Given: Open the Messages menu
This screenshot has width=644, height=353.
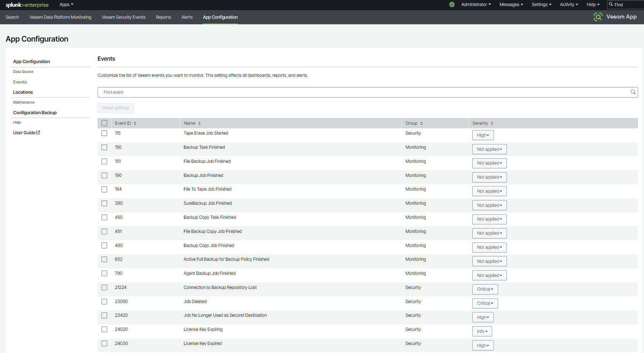Looking at the screenshot, I should coord(511,5).
